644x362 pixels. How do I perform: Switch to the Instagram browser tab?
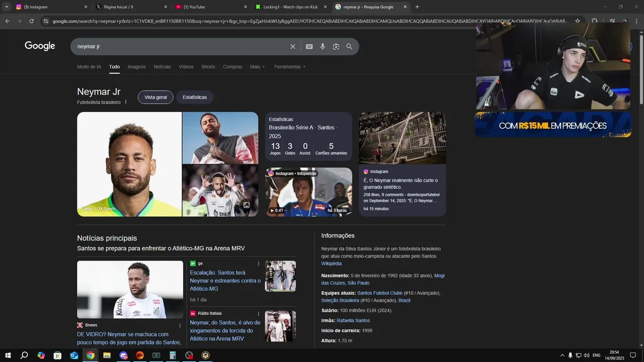51,7
